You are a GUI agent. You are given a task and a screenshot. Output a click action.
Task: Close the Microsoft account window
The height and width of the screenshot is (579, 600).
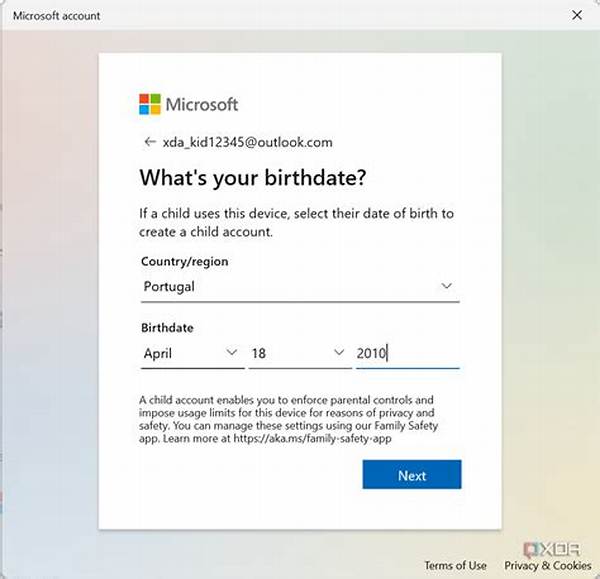[577, 15]
